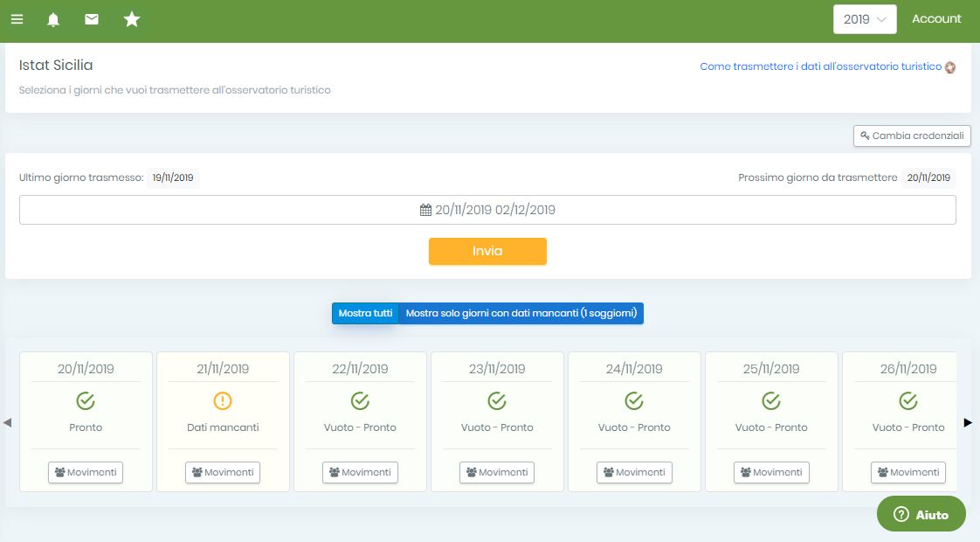Open Movimenti for 25/11/2019
Viewport: 980px width, 542px height.
tap(771, 472)
